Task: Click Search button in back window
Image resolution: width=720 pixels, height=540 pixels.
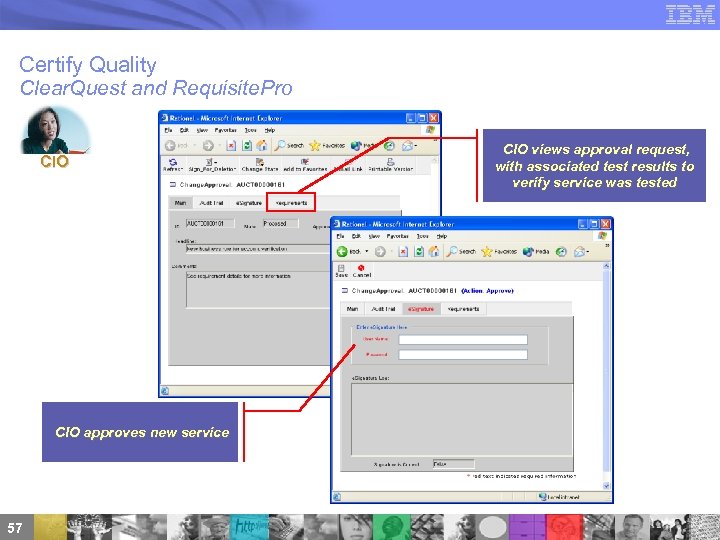Action: (289, 146)
